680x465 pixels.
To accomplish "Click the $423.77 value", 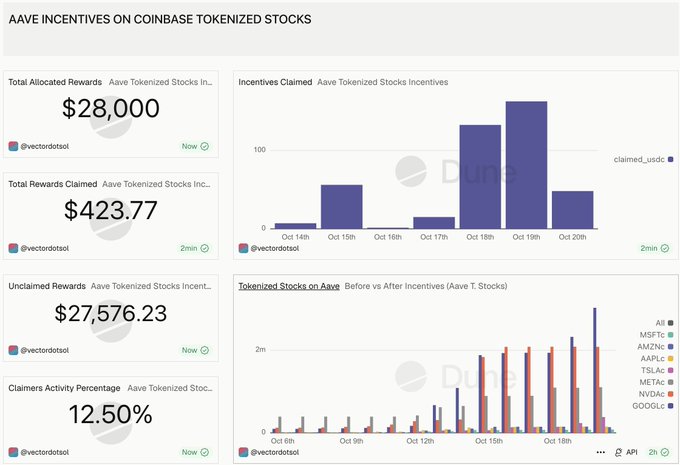I will [111, 210].
